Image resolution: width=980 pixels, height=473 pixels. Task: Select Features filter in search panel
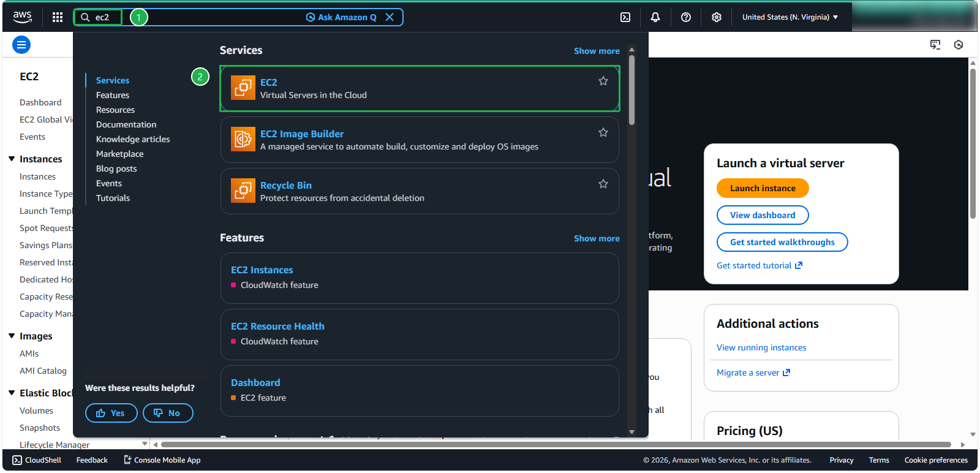coord(113,95)
